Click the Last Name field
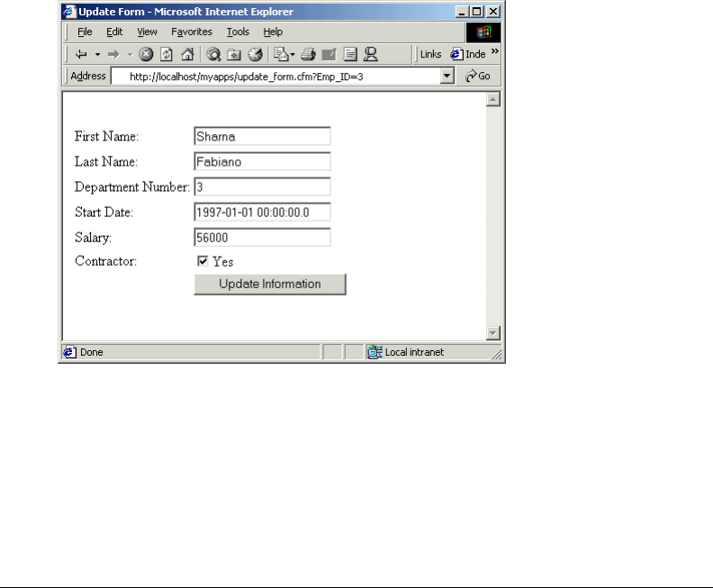Image resolution: width=713 pixels, height=588 pixels. point(262,161)
